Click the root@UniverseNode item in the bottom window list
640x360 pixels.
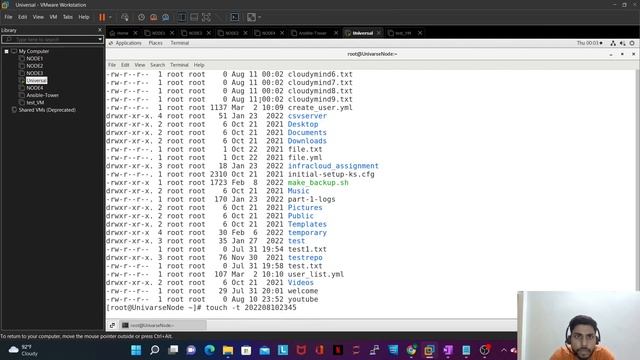coord(163,325)
